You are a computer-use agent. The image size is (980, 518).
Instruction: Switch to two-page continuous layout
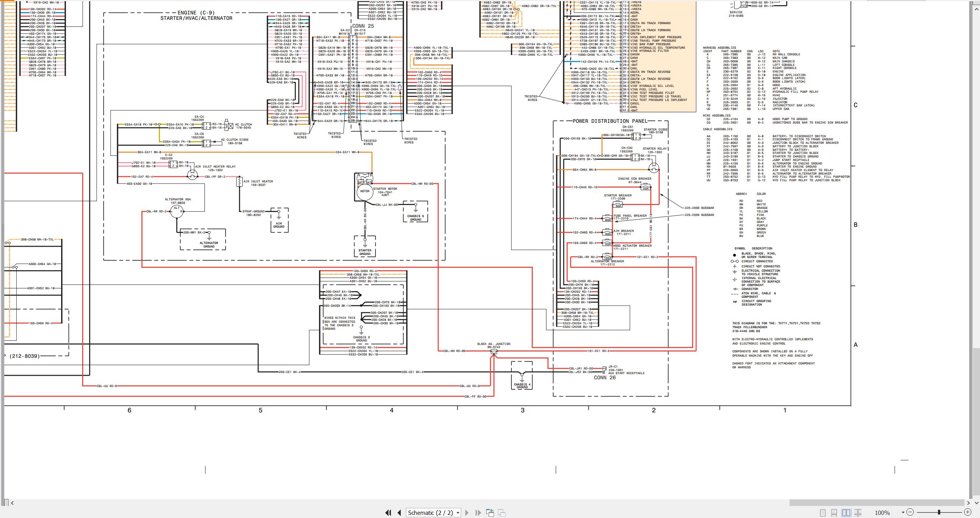click(x=858, y=513)
